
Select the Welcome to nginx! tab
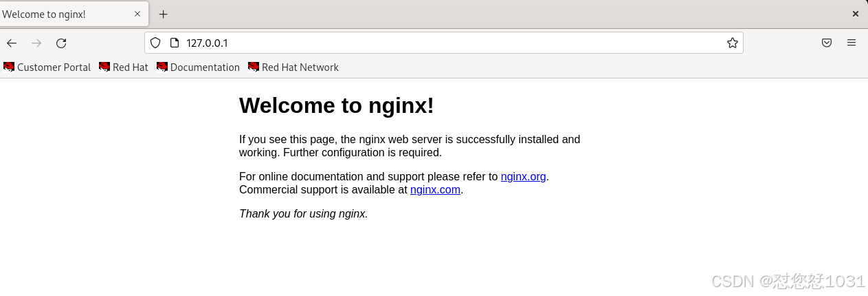click(x=73, y=14)
